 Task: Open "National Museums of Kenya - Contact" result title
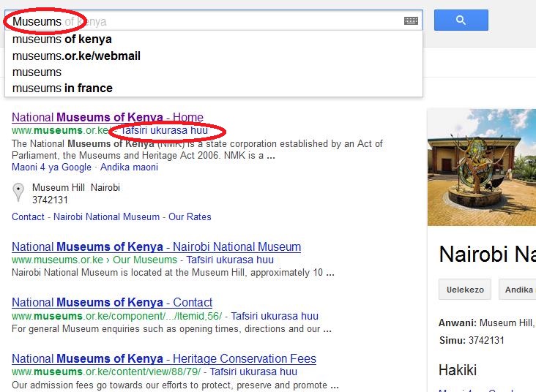pyautogui.click(x=112, y=302)
